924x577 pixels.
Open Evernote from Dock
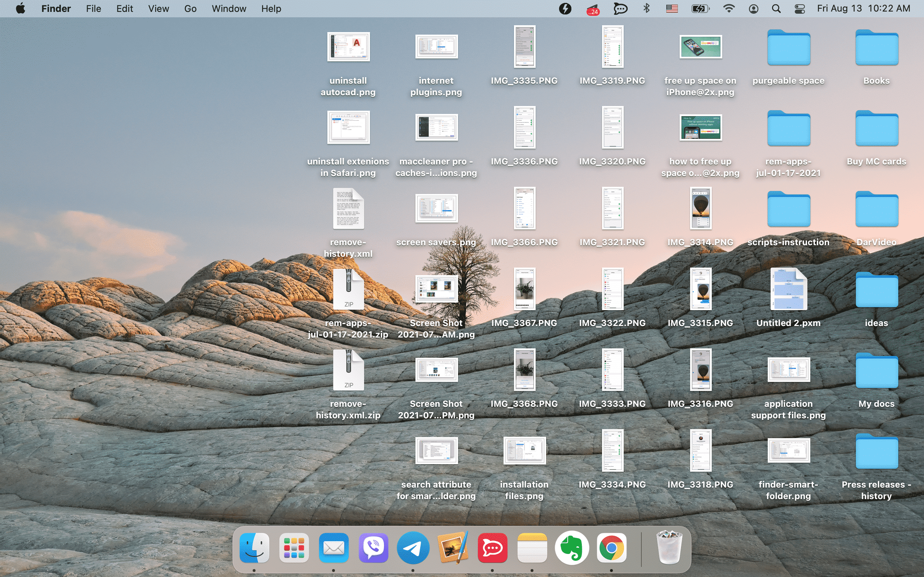[571, 549]
